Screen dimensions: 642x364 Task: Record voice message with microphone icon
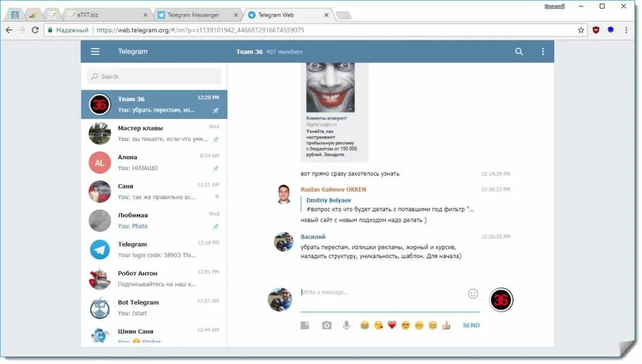pos(347,325)
